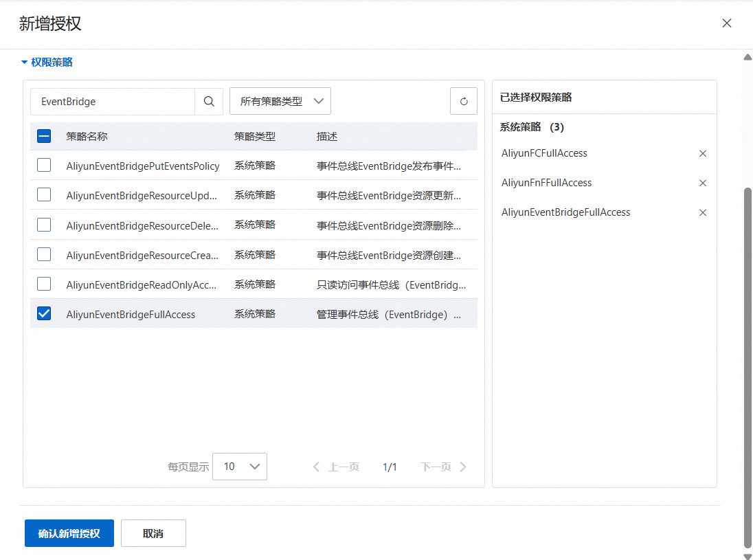Image resolution: width=753 pixels, height=560 pixels.
Task: Click AliyunEventBridgeReadOnlyAcc... policy name
Action: point(142,284)
